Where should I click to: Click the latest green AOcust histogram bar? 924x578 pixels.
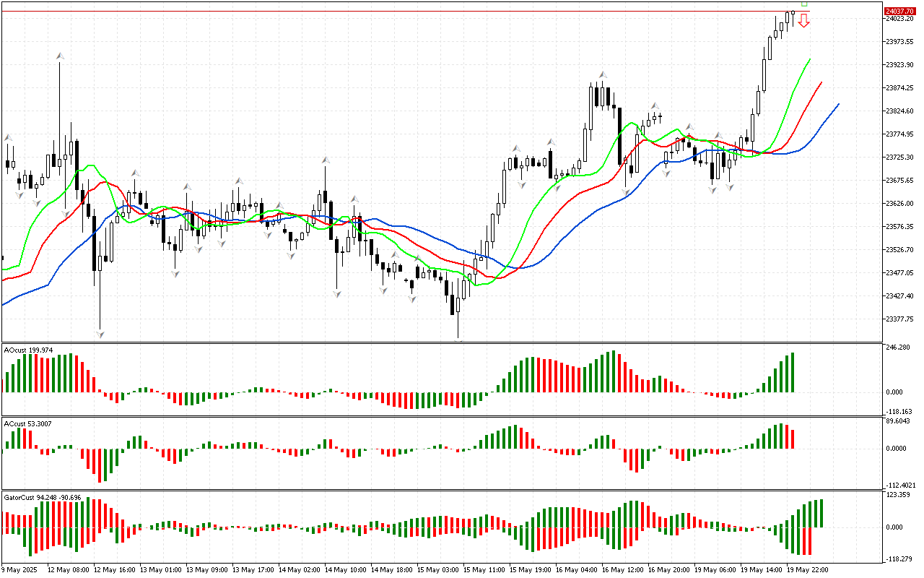793,372
